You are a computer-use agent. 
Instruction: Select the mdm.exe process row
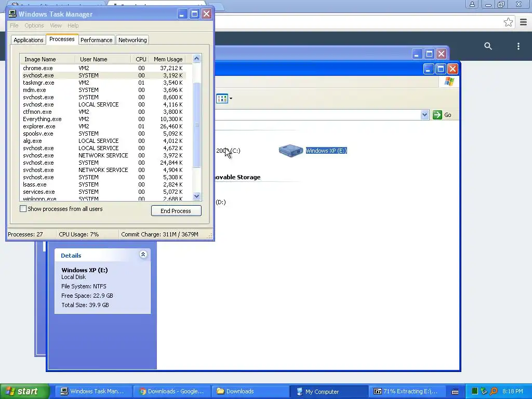click(x=103, y=90)
